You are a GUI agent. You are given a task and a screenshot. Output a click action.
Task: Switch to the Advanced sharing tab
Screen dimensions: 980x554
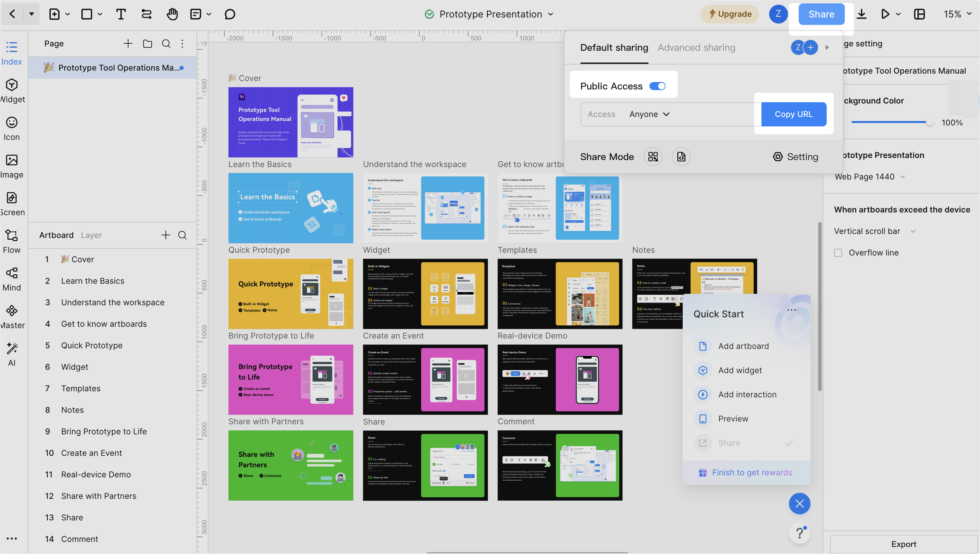coord(696,47)
